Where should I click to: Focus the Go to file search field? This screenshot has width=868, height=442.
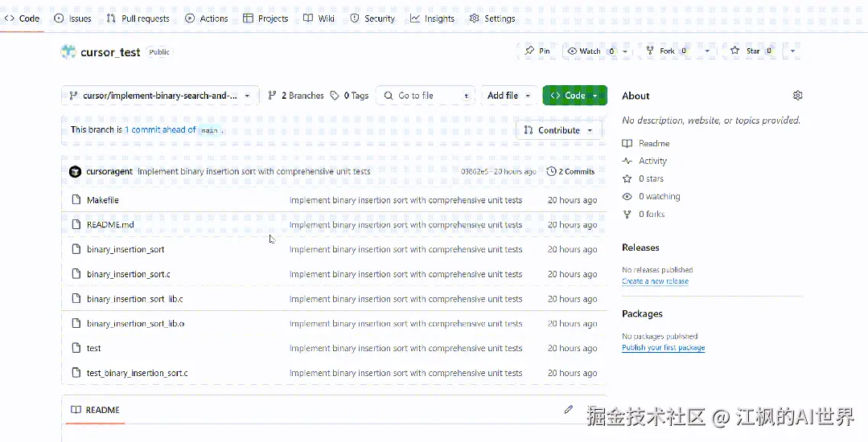426,96
